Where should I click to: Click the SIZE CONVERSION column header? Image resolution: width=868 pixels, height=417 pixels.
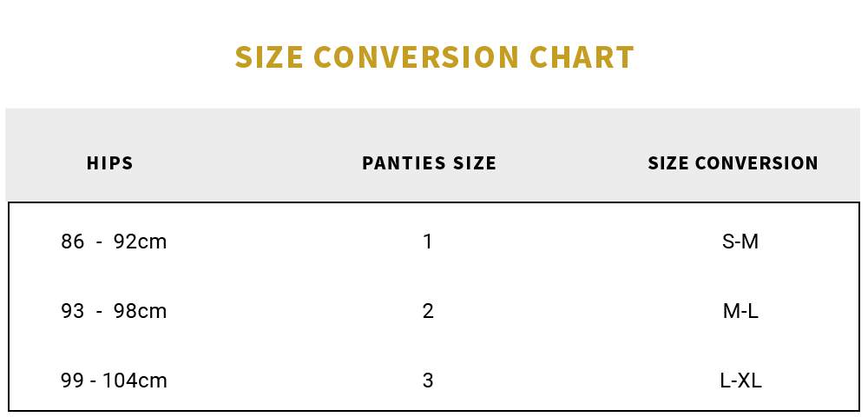[733, 163]
